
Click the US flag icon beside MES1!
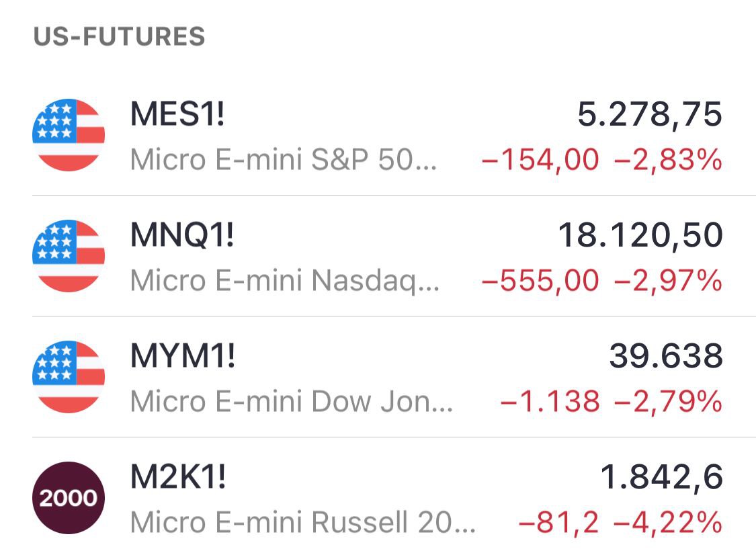(69, 135)
